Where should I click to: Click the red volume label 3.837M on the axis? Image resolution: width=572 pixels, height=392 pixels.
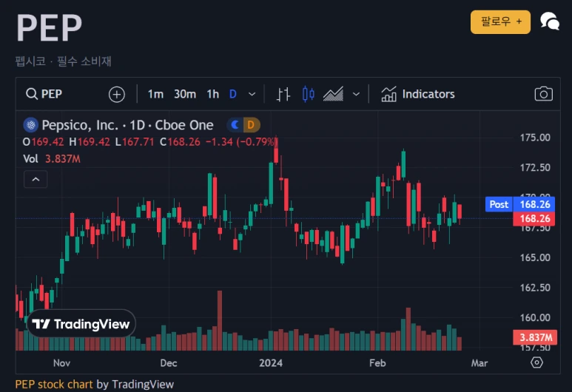coord(535,337)
